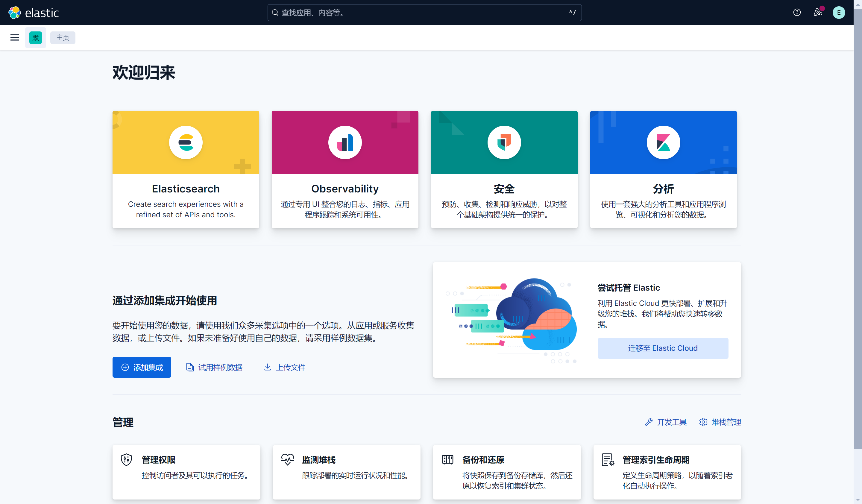Viewport: 862px width, 504px height.
Task: Open the help menu icon
Action: (797, 13)
